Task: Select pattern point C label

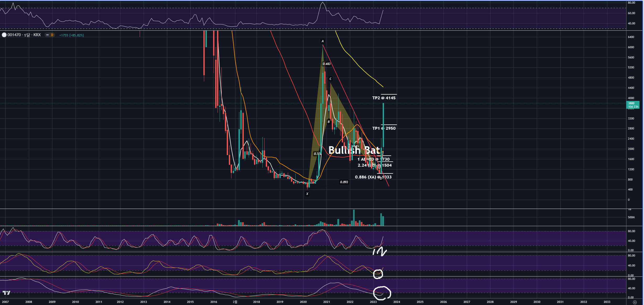Action: point(331,79)
